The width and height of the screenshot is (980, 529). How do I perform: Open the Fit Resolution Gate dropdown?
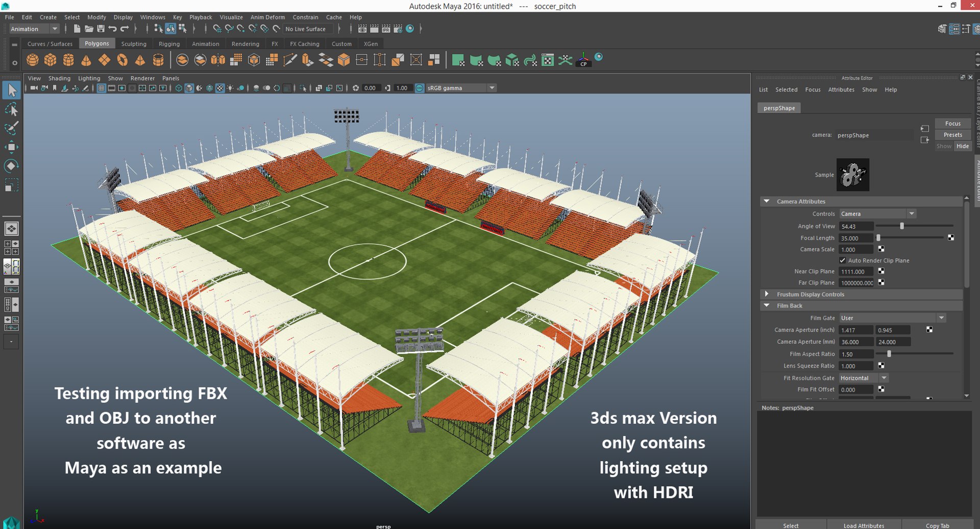864,378
